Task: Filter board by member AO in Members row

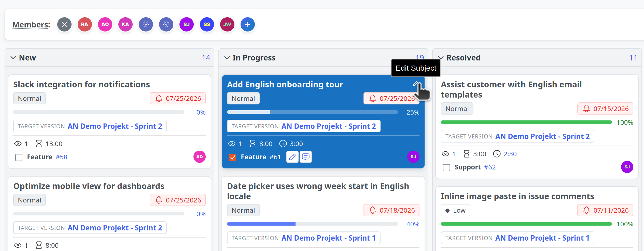Action: (105, 24)
